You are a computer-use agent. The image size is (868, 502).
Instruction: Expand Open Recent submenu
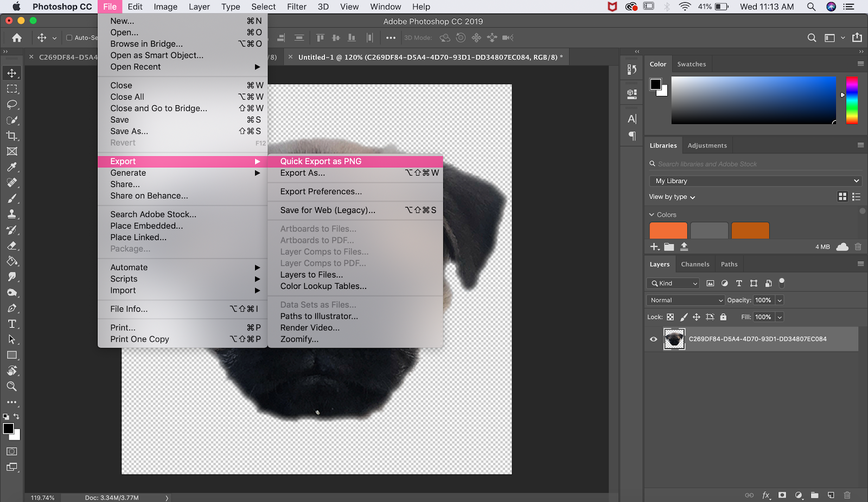click(183, 67)
